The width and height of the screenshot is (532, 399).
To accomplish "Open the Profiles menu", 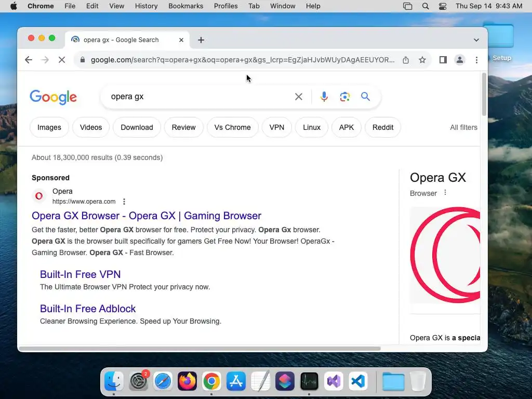I will click(225, 6).
